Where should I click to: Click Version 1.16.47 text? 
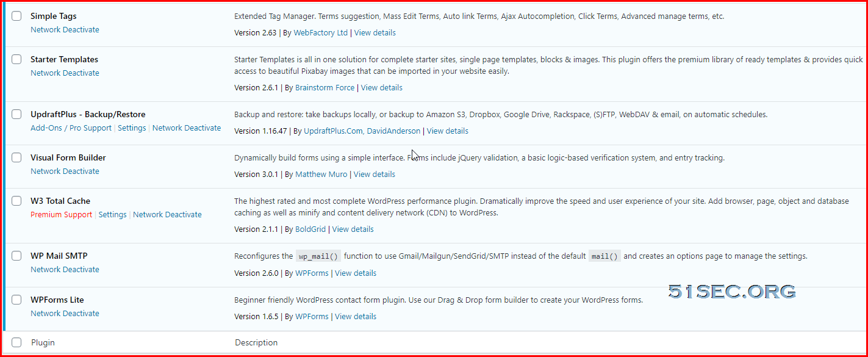(260, 131)
